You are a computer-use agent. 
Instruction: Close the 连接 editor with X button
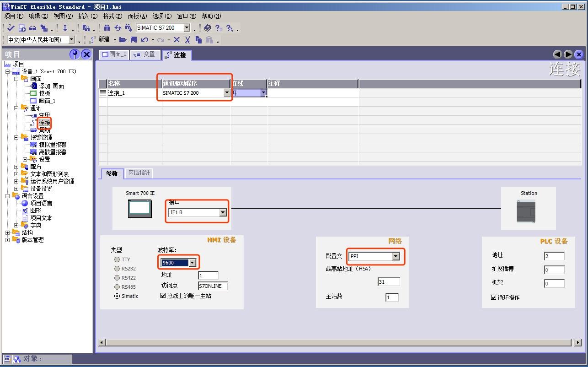pyautogui.click(x=579, y=54)
